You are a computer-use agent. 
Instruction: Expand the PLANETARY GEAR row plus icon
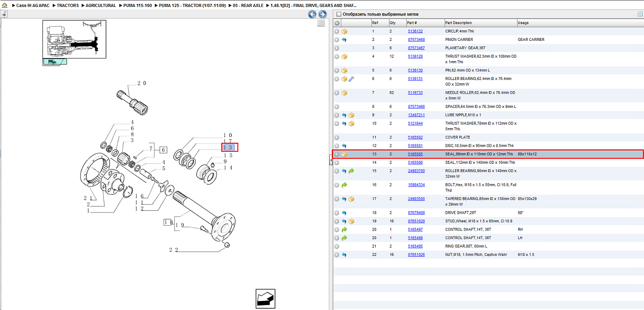(x=337, y=48)
